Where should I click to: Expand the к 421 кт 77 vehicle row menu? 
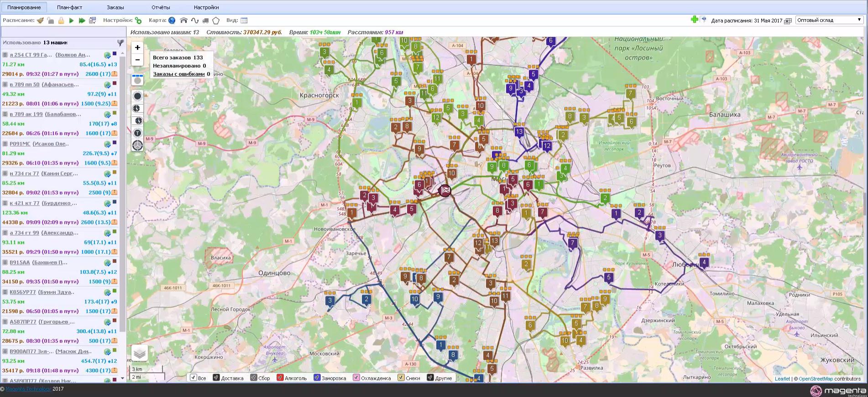click(x=5, y=203)
